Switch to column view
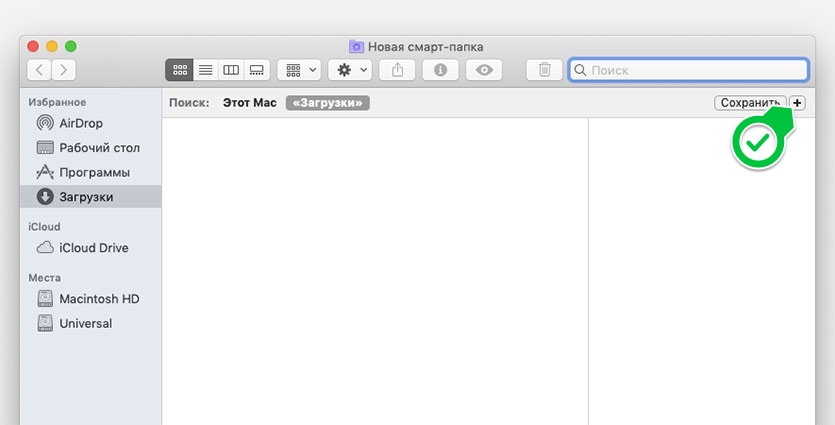Screen dimensions: 835x425 231,70
